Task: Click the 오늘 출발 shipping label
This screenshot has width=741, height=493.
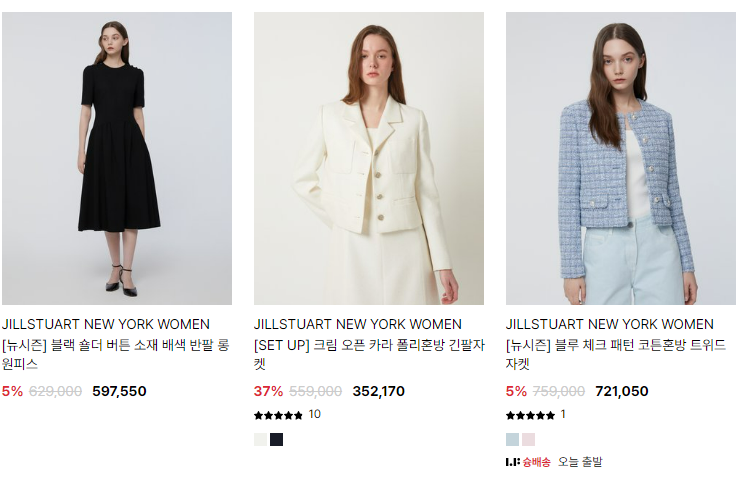Action: [x=581, y=462]
